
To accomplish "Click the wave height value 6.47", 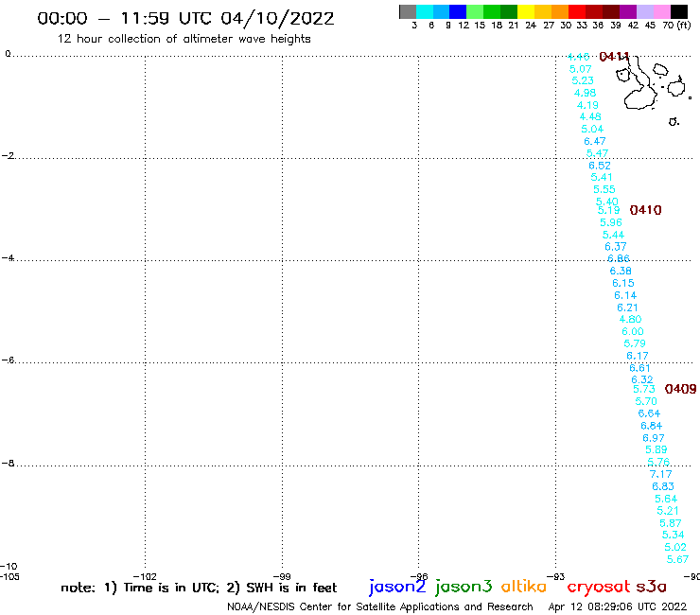I will (x=595, y=141).
